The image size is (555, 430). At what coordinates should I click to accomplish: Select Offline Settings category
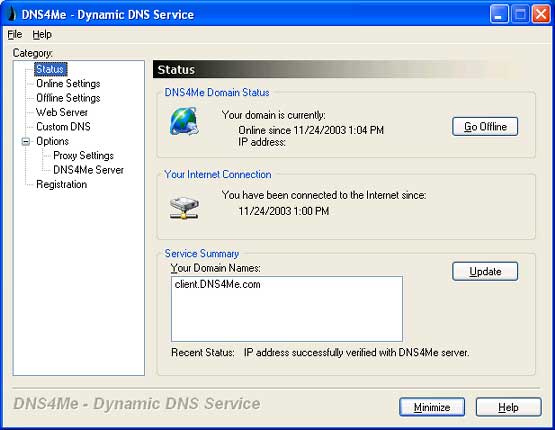point(68,98)
